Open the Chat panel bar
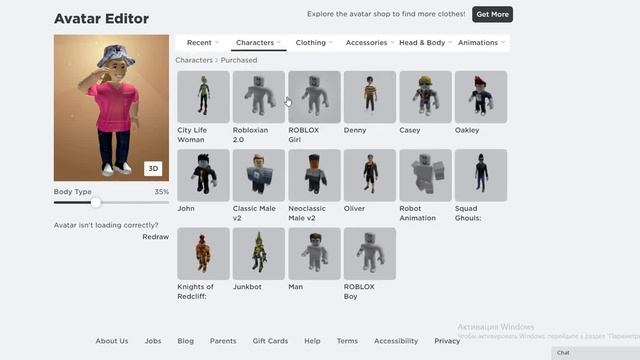 pos(596,353)
